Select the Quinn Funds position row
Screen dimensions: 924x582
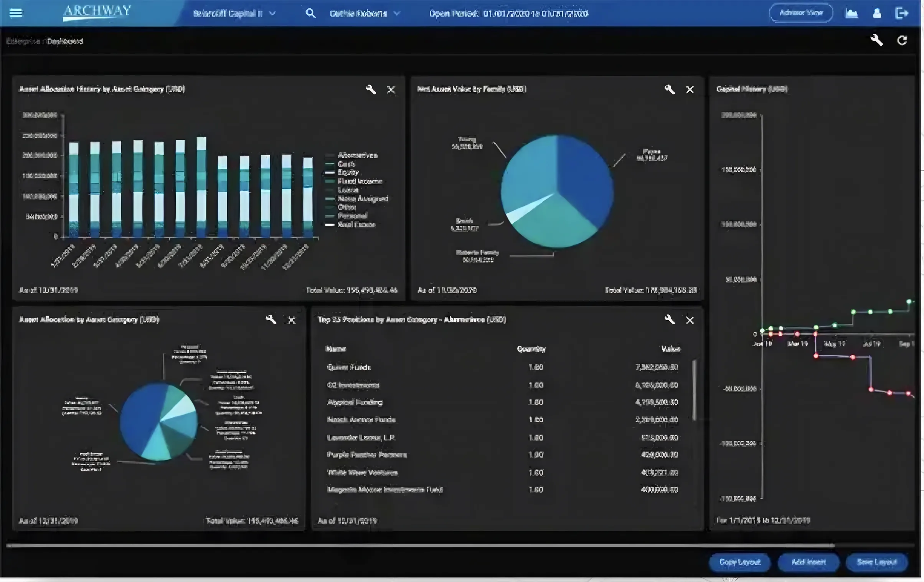tap(503, 367)
